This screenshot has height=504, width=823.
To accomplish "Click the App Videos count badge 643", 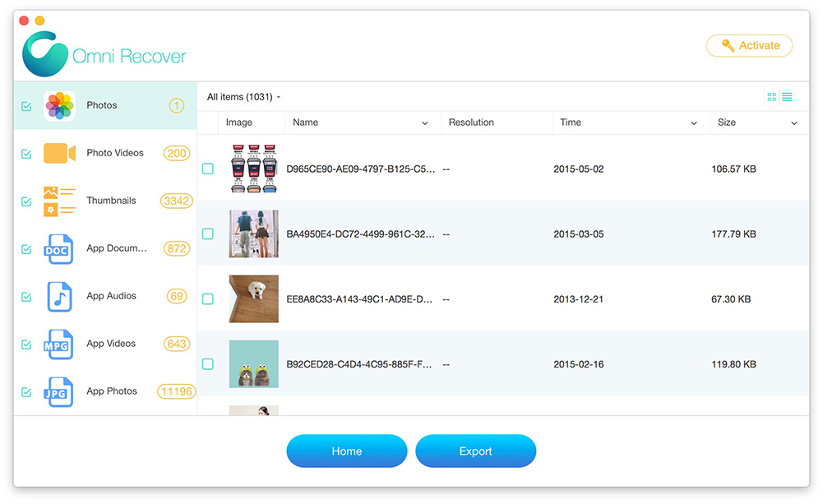I will (177, 344).
